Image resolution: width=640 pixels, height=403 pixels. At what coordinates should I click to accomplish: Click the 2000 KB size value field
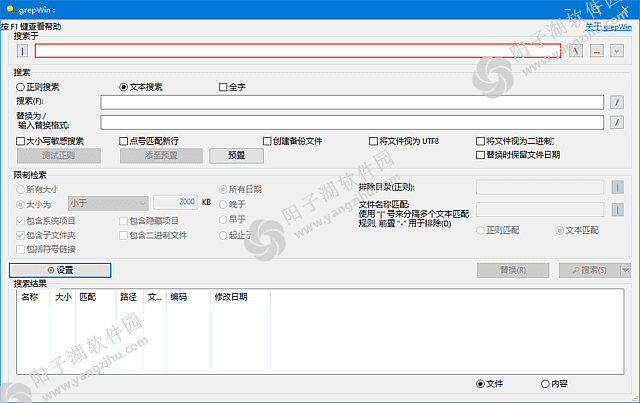click(x=176, y=202)
